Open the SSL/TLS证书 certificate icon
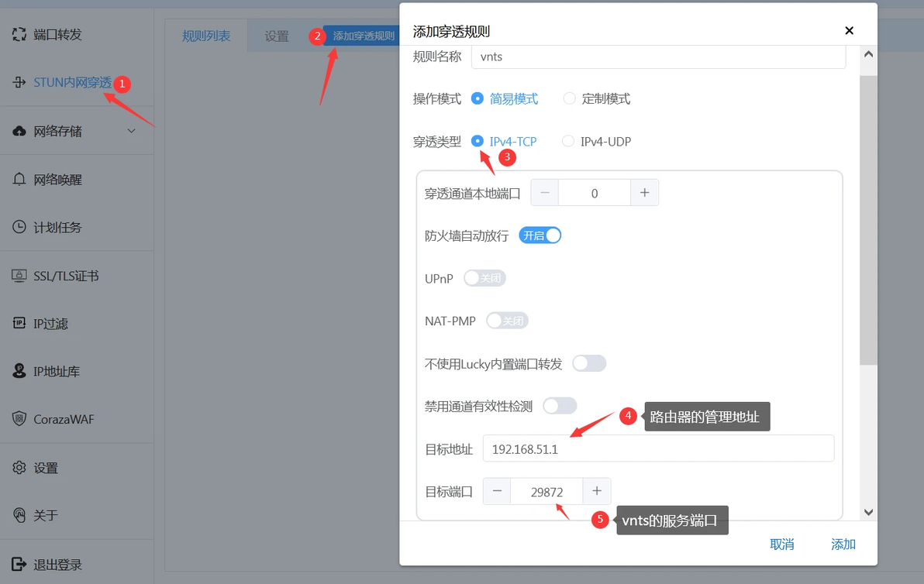This screenshot has height=584, width=924. tap(19, 275)
